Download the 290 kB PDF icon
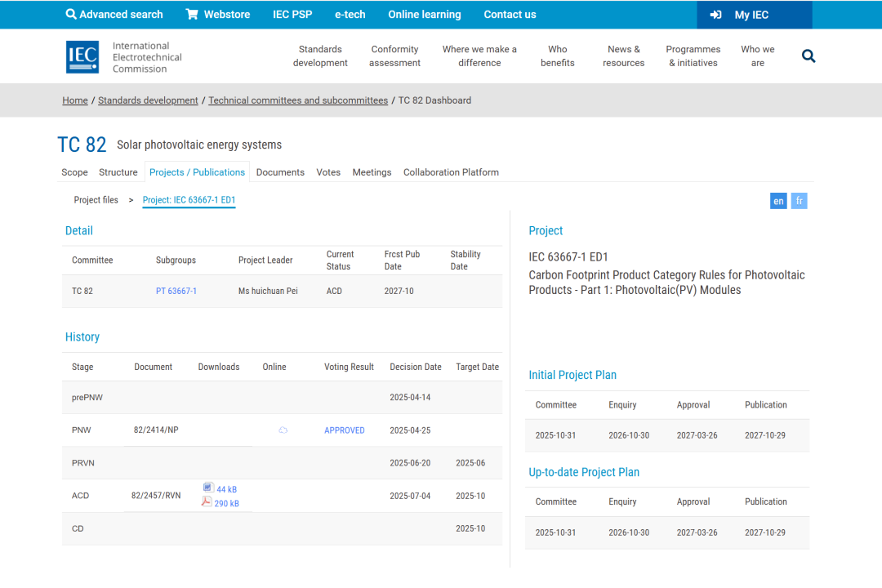The height and width of the screenshot is (588, 882). [207, 502]
